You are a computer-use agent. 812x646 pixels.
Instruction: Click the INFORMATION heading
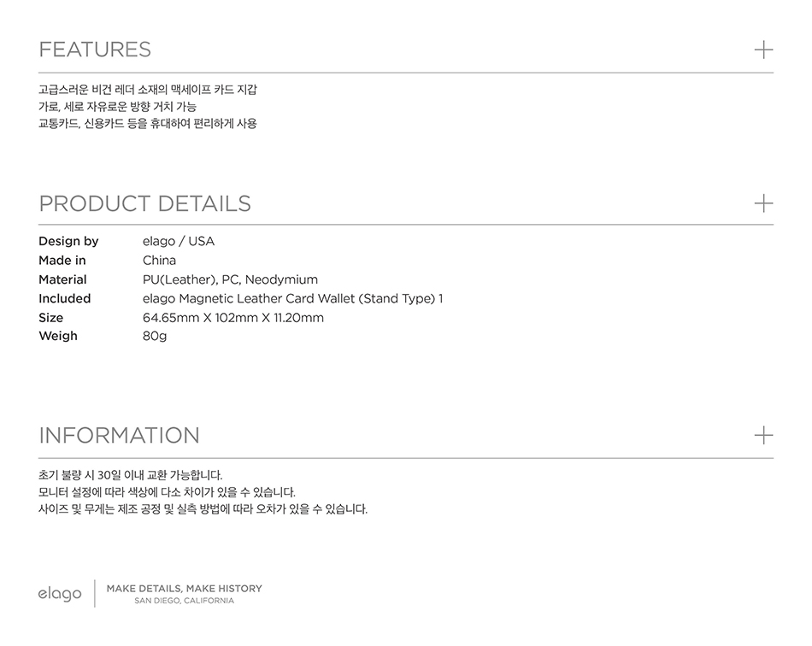pos(119,435)
